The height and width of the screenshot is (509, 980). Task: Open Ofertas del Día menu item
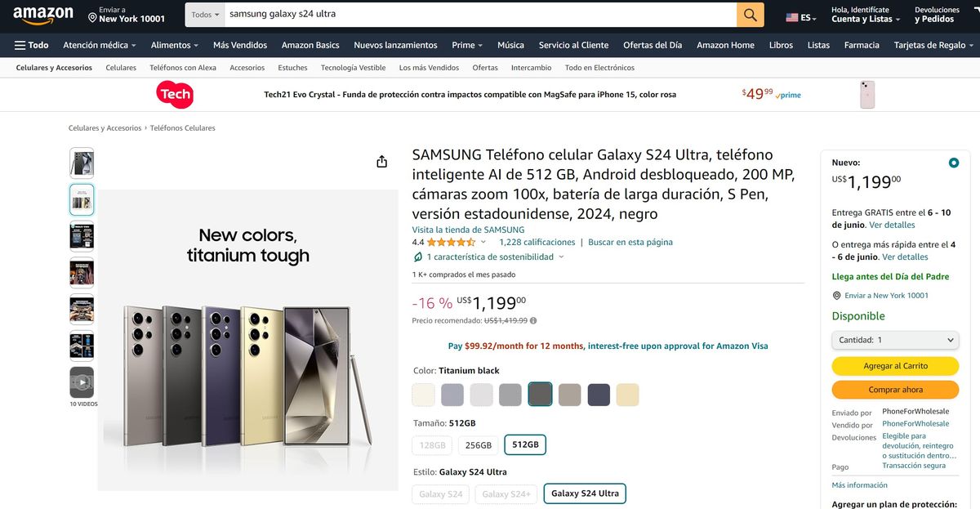(652, 45)
